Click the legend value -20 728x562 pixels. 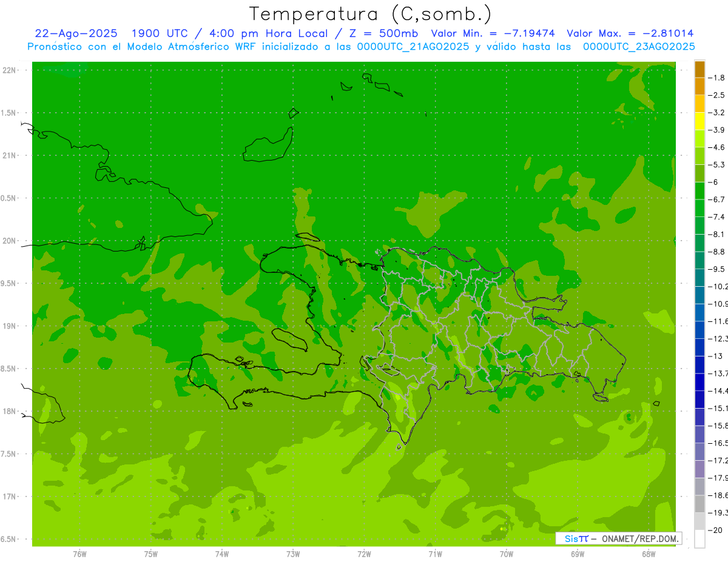[716, 530]
